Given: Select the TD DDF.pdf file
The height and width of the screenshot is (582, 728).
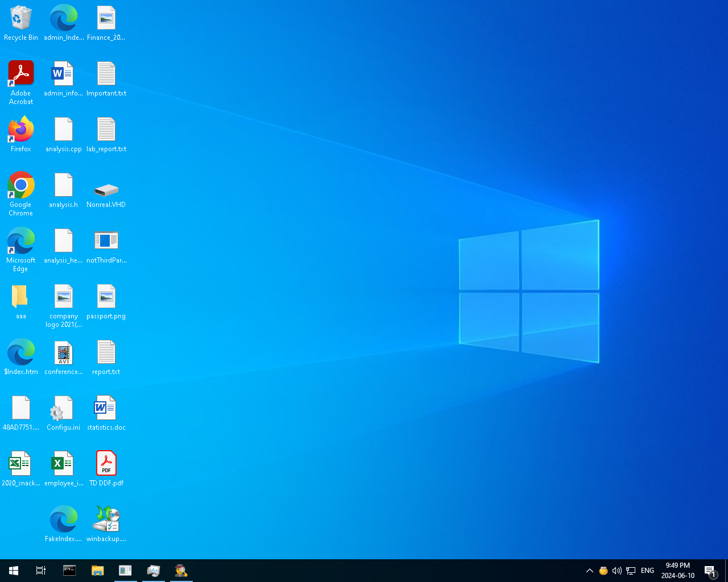Looking at the screenshot, I should point(106,469).
